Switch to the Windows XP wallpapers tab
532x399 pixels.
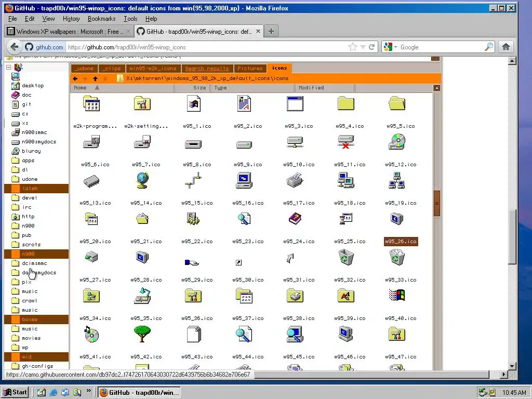[x=69, y=31]
